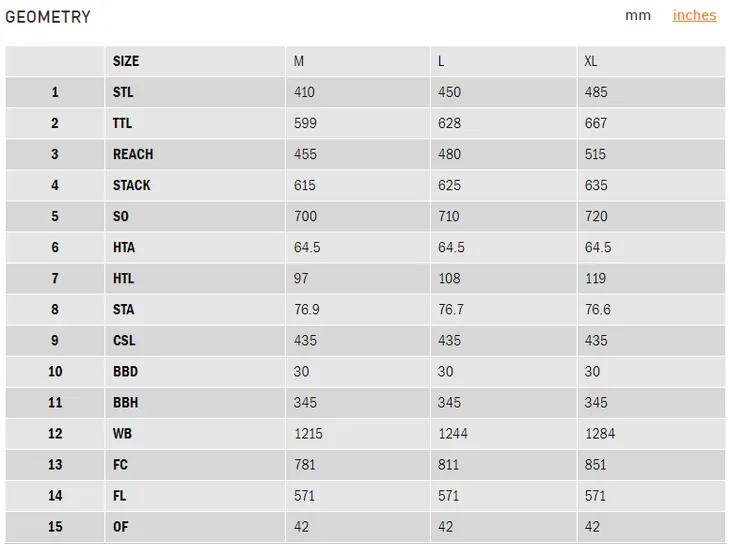730x544 pixels.
Task: Select the STA value 76.9
Action: coord(306,309)
